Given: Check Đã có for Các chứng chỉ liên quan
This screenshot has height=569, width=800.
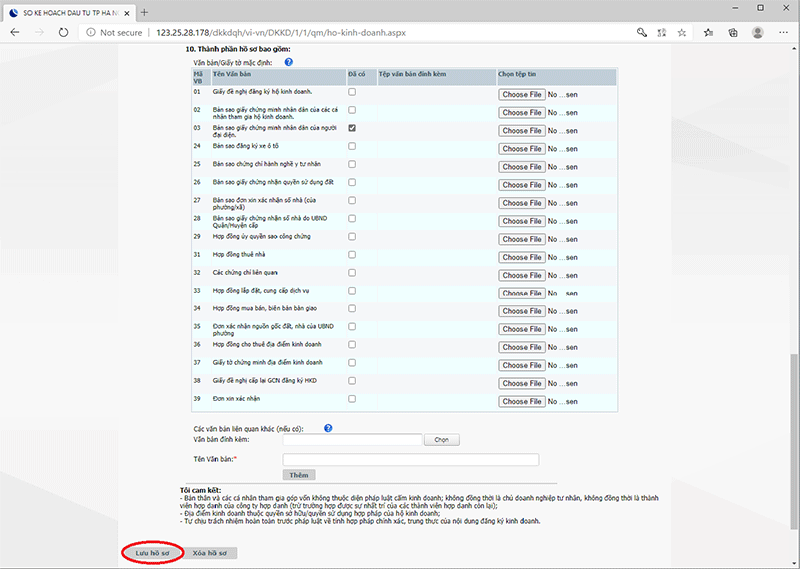Looking at the screenshot, I should [x=352, y=273].
